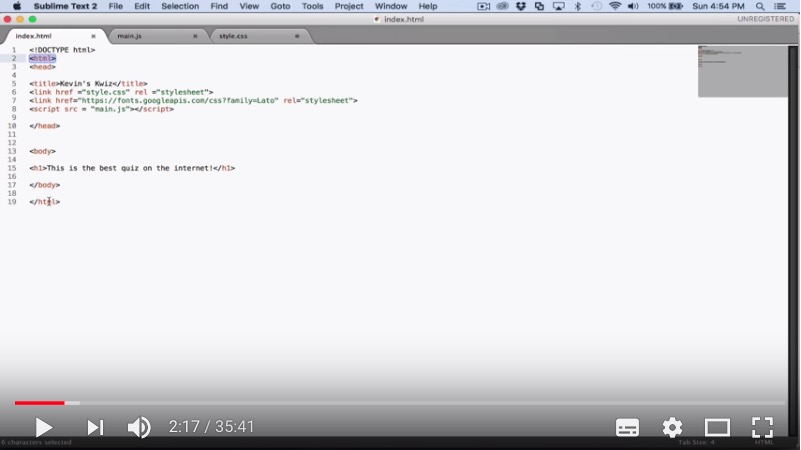Click the <!DOCTYPE html> line
The width and height of the screenshot is (801, 450).
(62, 50)
